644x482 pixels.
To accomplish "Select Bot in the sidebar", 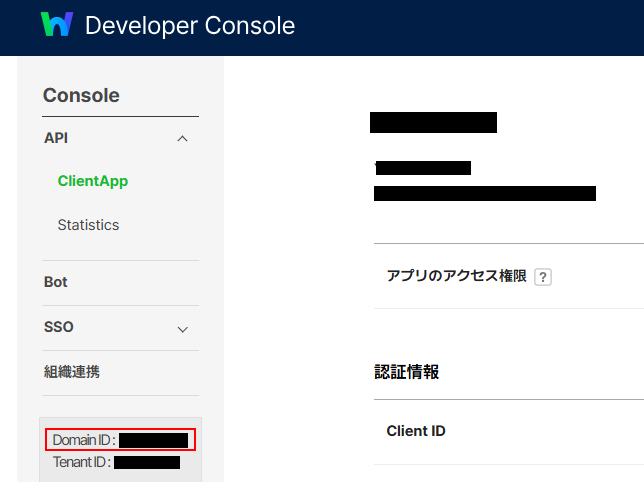I will click(56, 282).
